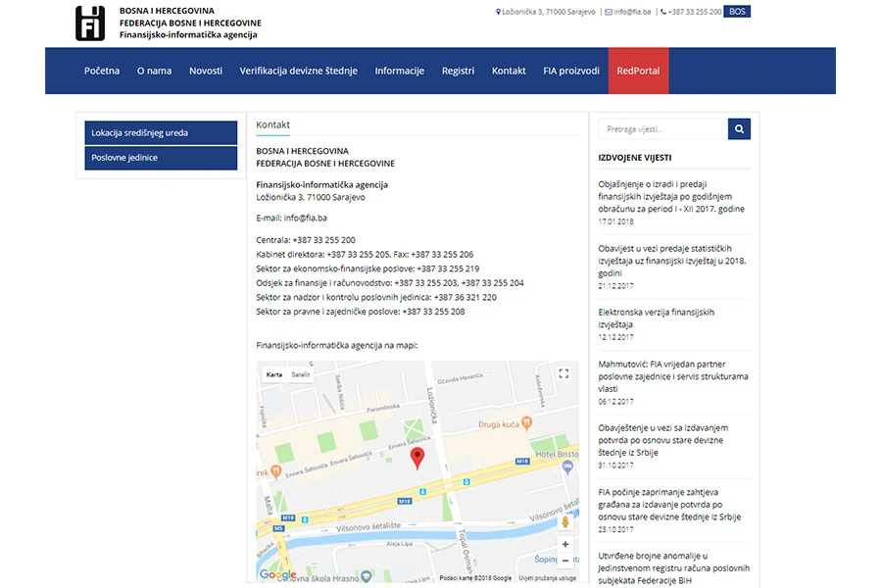
Task: Click the Street View pegman icon
Action: click(x=565, y=522)
